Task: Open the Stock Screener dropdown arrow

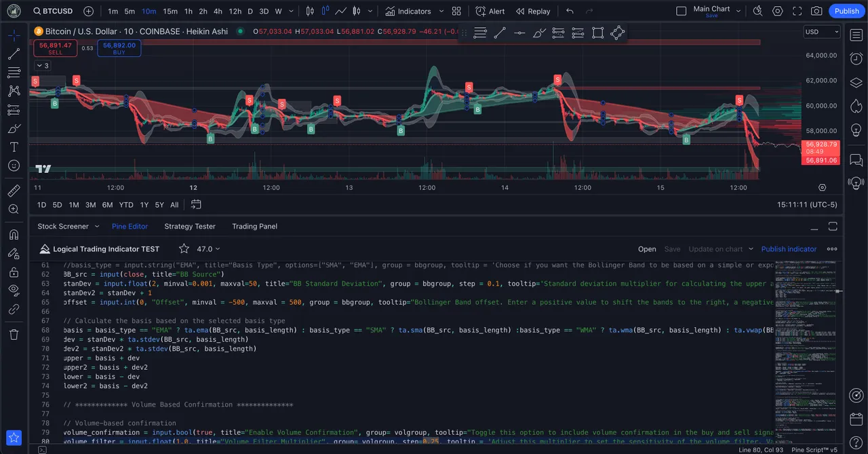Action: 96,227
